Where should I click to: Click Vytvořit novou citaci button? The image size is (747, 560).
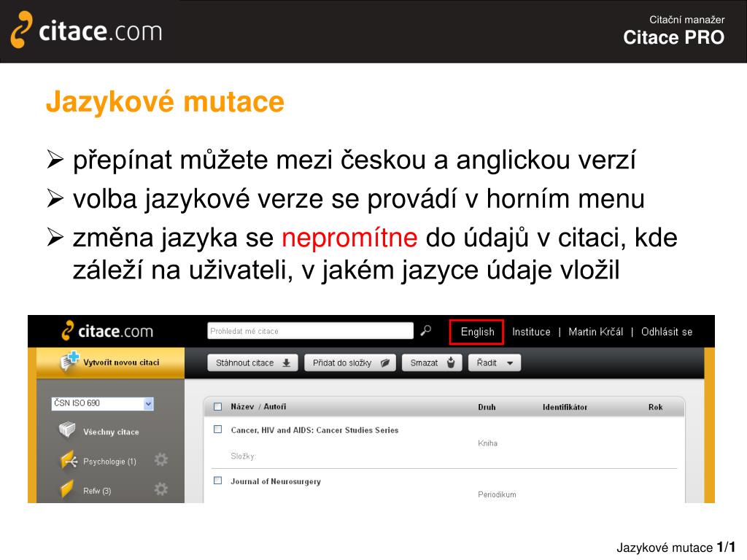click(x=111, y=362)
